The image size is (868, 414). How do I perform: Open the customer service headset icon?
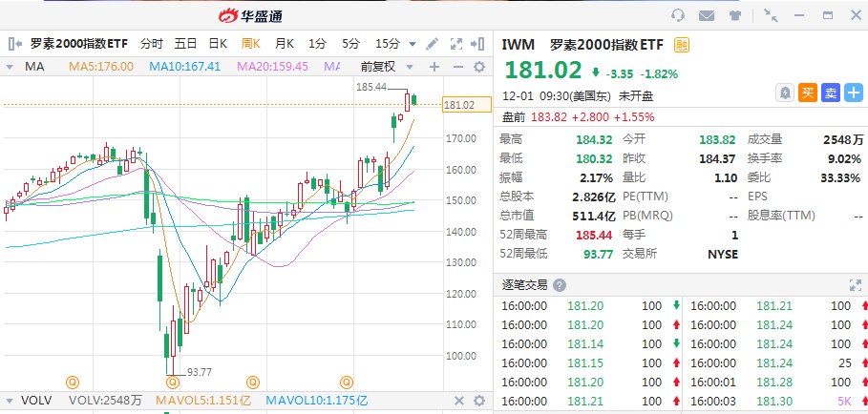pyautogui.click(x=677, y=15)
